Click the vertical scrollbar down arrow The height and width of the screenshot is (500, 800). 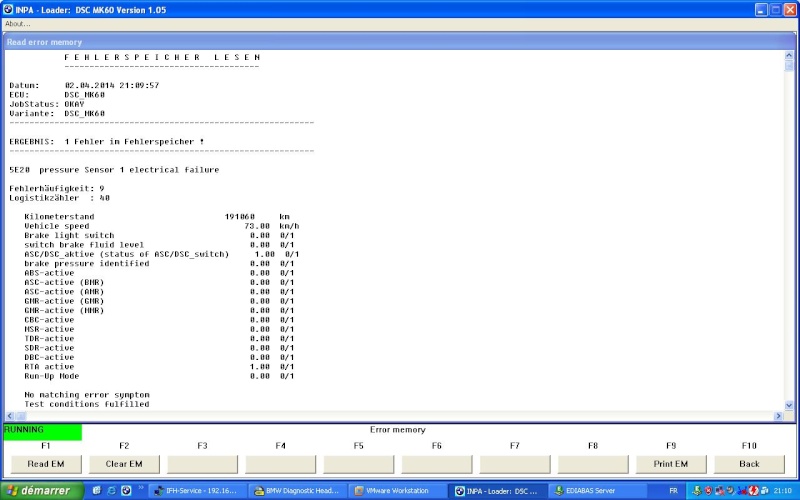tap(789, 406)
